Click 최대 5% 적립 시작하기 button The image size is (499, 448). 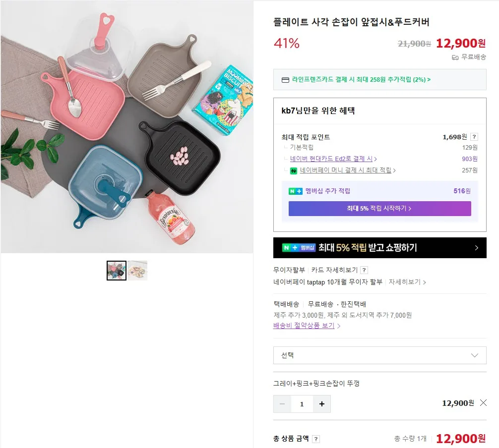(379, 208)
